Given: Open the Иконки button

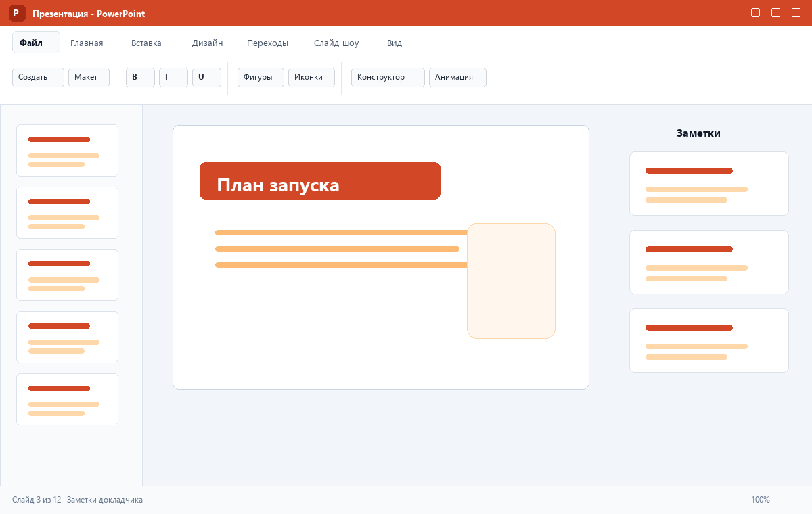Looking at the screenshot, I should [x=311, y=77].
